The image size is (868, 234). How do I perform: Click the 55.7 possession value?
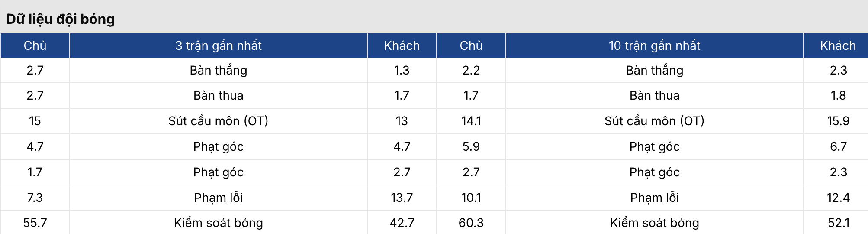coord(35,223)
